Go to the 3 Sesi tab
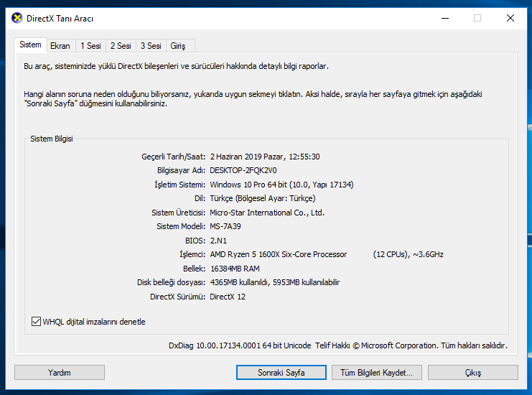This screenshot has height=395, width=532. [151, 46]
